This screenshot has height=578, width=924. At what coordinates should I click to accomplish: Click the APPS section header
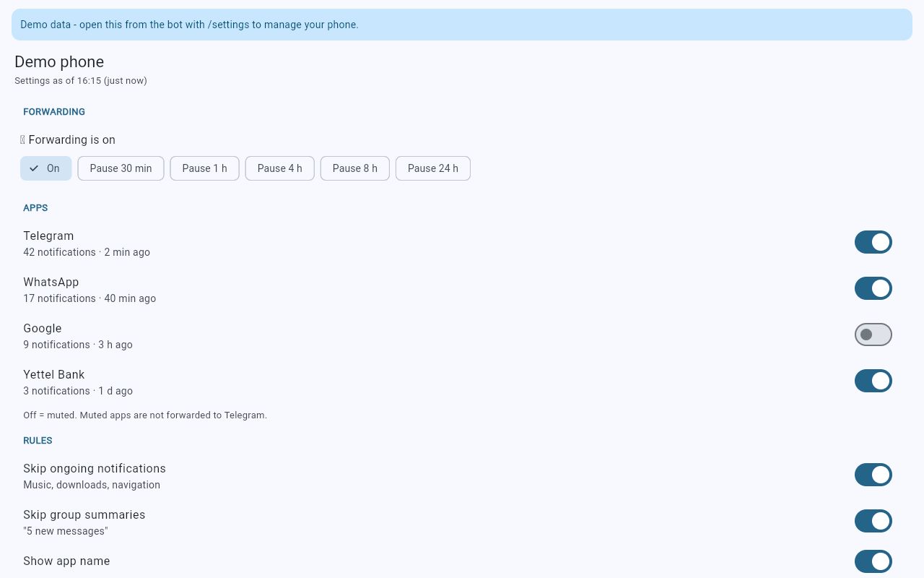(x=35, y=208)
